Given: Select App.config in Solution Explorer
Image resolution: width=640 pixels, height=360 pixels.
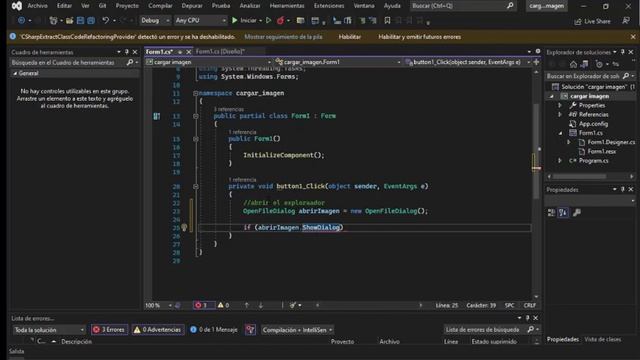Looking at the screenshot, I should [593, 124].
